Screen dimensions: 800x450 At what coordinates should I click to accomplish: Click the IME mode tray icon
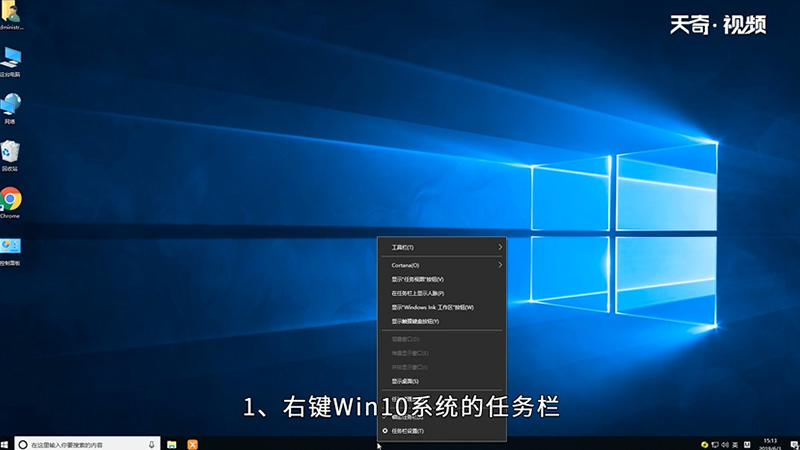pos(747,445)
